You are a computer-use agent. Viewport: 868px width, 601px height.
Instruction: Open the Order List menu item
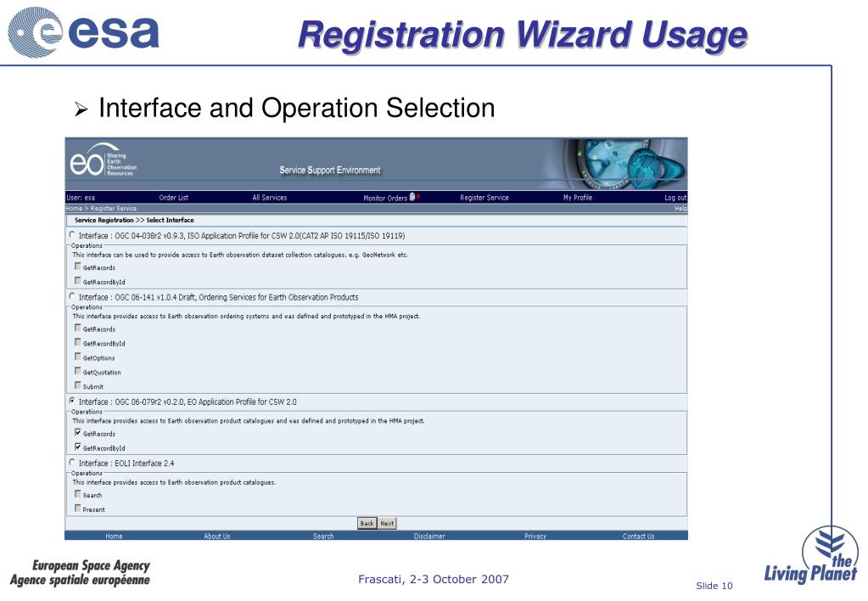pos(174,198)
